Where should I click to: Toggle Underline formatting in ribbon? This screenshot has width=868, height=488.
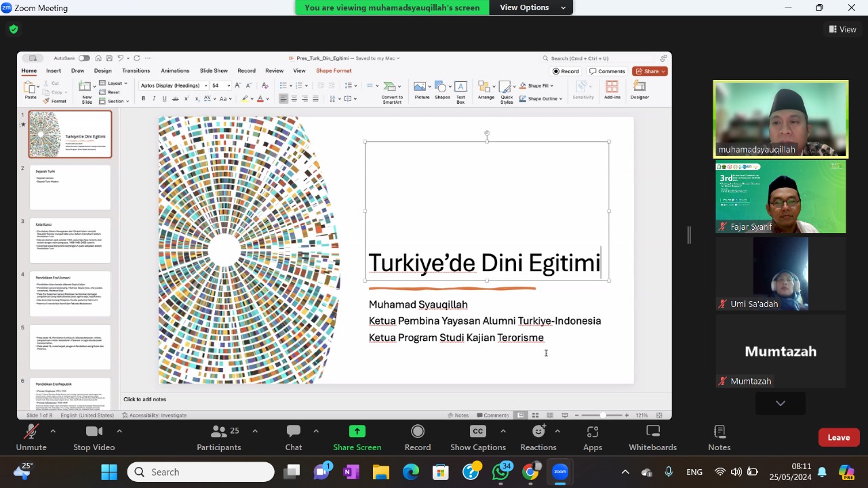pos(164,99)
